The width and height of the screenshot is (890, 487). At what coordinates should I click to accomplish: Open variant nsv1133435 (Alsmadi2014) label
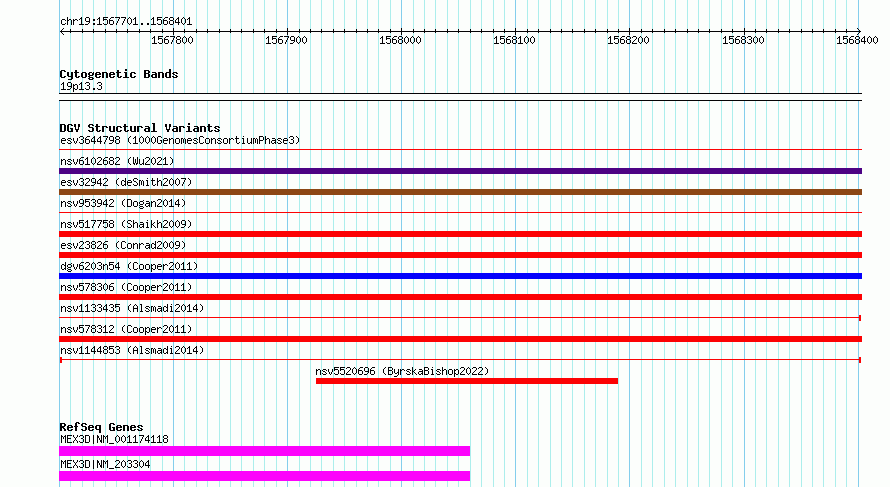point(132,308)
